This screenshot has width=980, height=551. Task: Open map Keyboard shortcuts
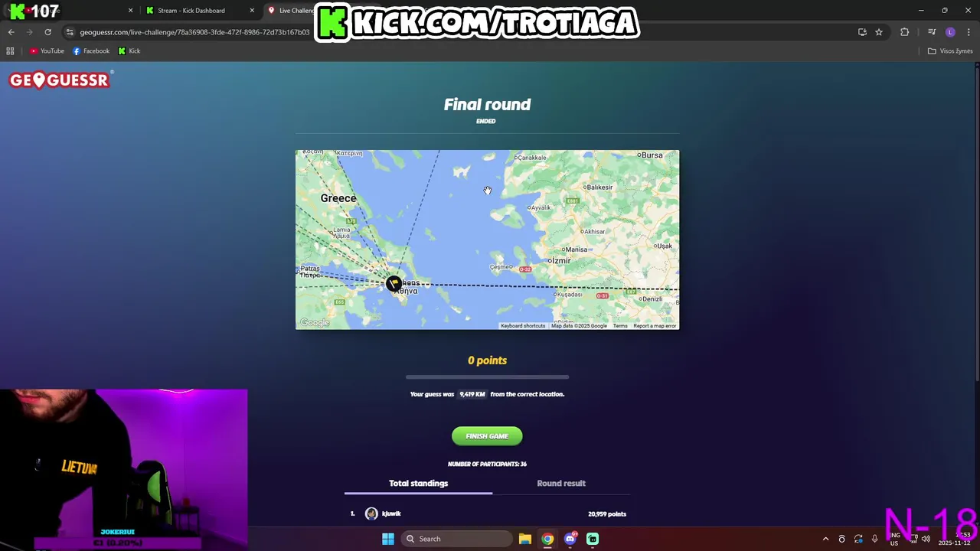coord(523,326)
